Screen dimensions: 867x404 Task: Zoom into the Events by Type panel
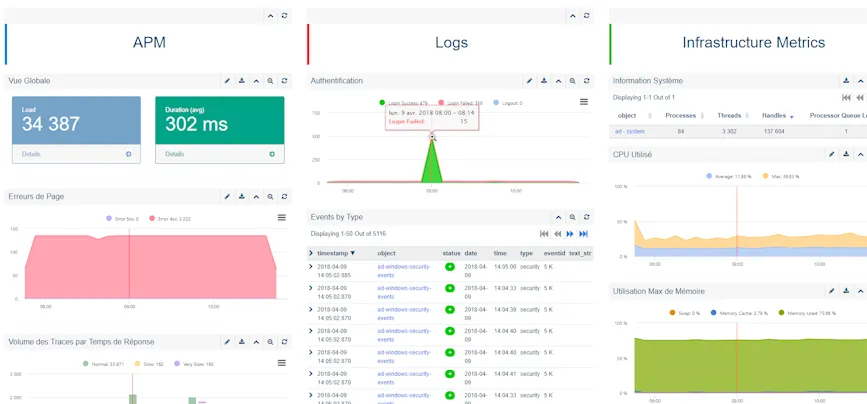coord(572,217)
